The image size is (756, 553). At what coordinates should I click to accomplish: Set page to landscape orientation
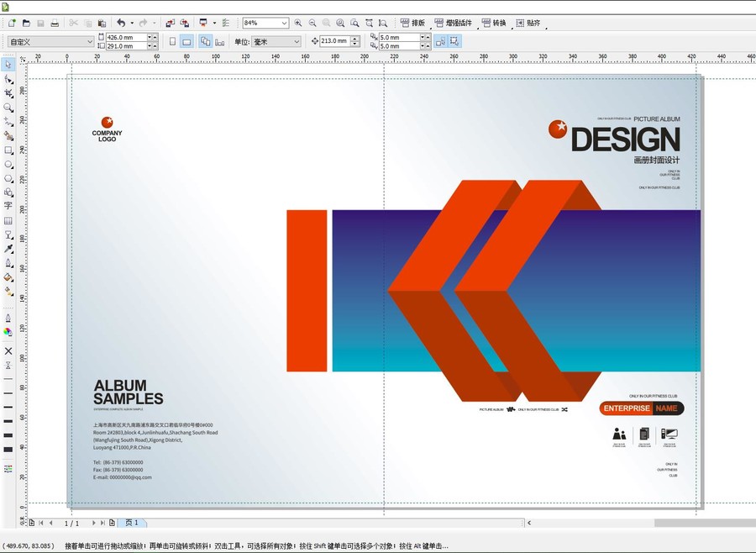tap(186, 41)
